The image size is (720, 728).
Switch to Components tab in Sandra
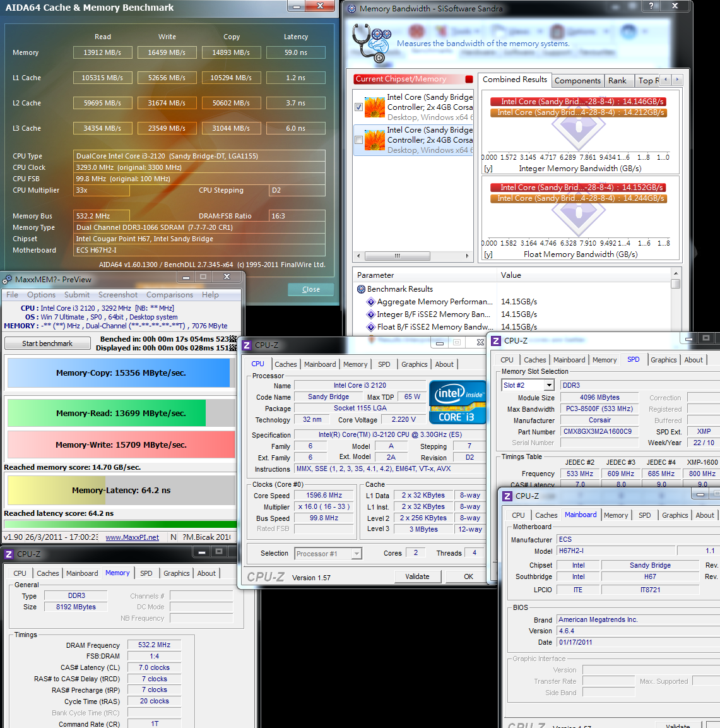click(x=577, y=81)
